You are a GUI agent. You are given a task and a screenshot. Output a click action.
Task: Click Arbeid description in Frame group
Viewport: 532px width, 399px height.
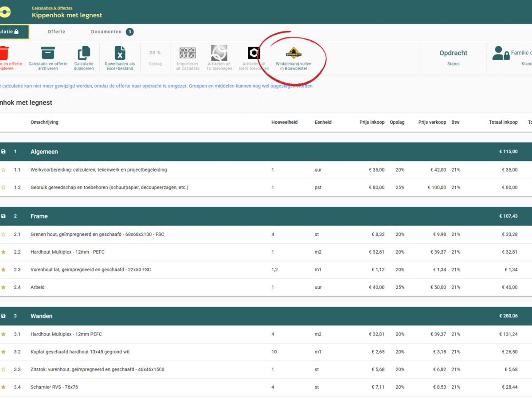(38, 287)
